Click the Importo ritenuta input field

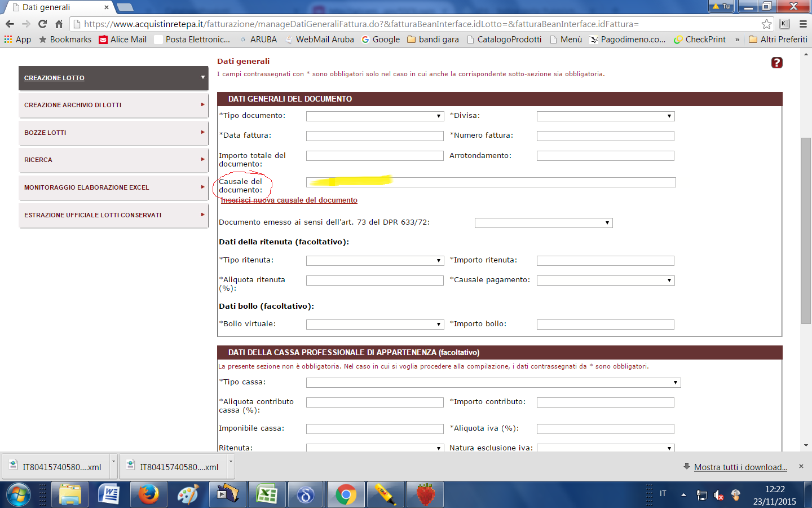pos(606,261)
